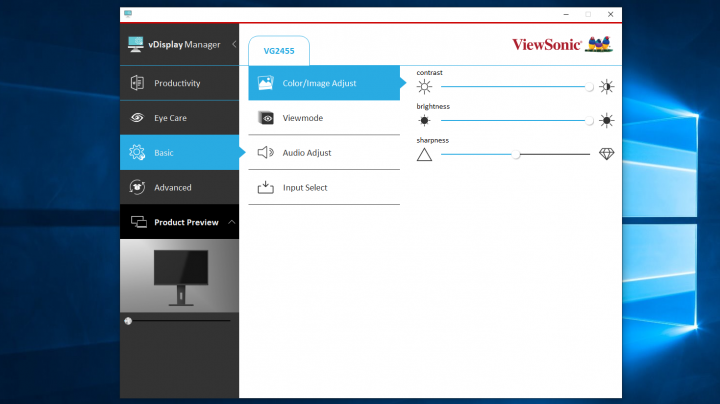The height and width of the screenshot is (404, 720).
Task: Click the contrast label
Action: click(x=429, y=73)
